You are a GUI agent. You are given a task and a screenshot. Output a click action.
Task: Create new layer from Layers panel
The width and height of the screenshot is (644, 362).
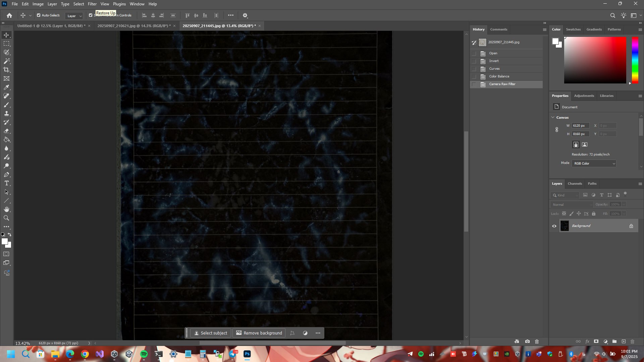pos(624,342)
